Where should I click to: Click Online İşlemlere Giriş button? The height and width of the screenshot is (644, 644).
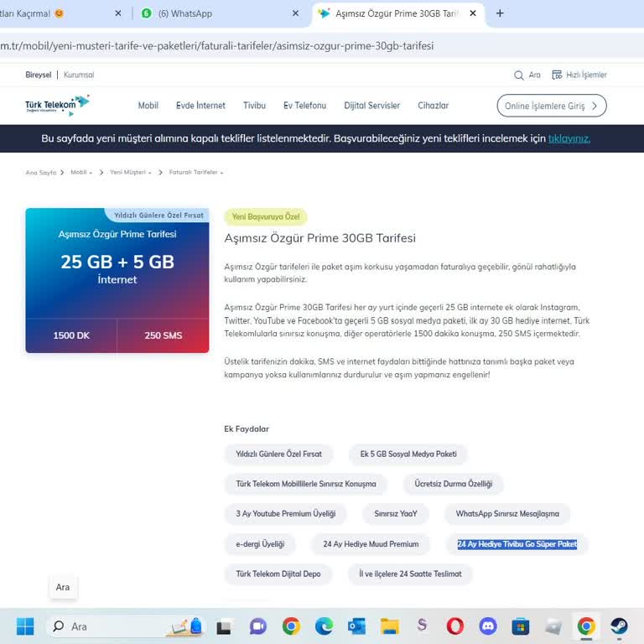tap(552, 106)
